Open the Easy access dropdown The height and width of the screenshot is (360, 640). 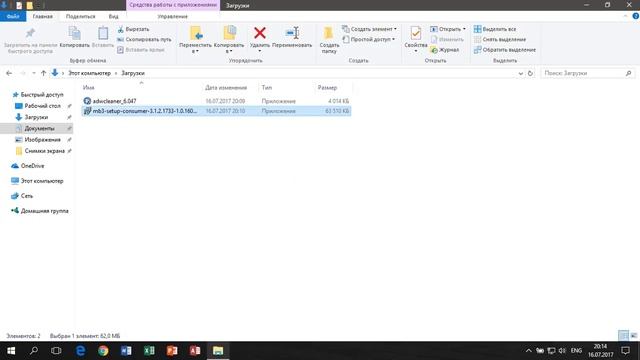point(369,40)
